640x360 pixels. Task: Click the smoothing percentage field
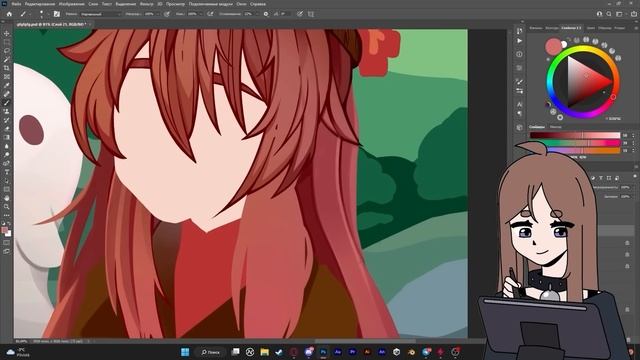click(x=248, y=14)
